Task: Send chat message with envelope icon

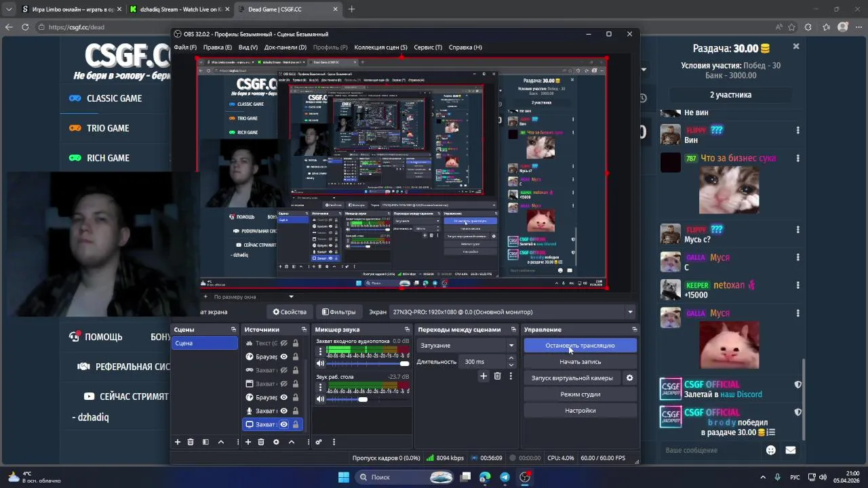Action: [791, 450]
